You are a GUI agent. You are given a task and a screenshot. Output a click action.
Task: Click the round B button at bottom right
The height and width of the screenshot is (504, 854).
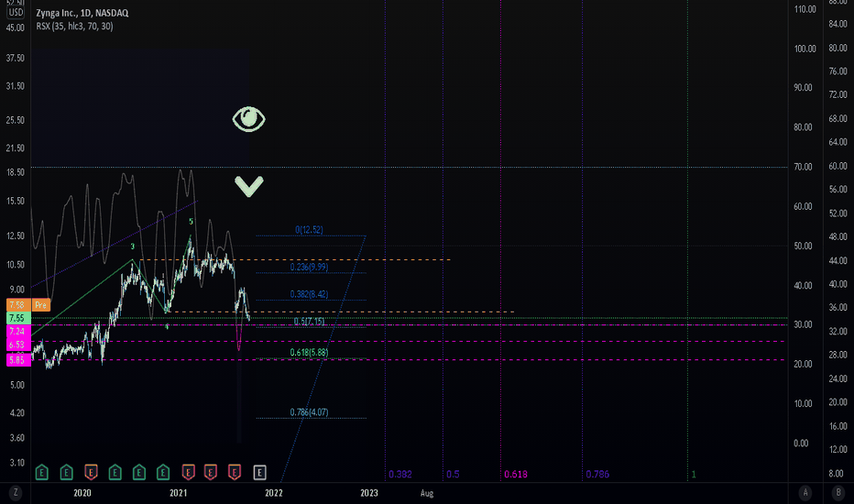pyautogui.click(x=838, y=493)
